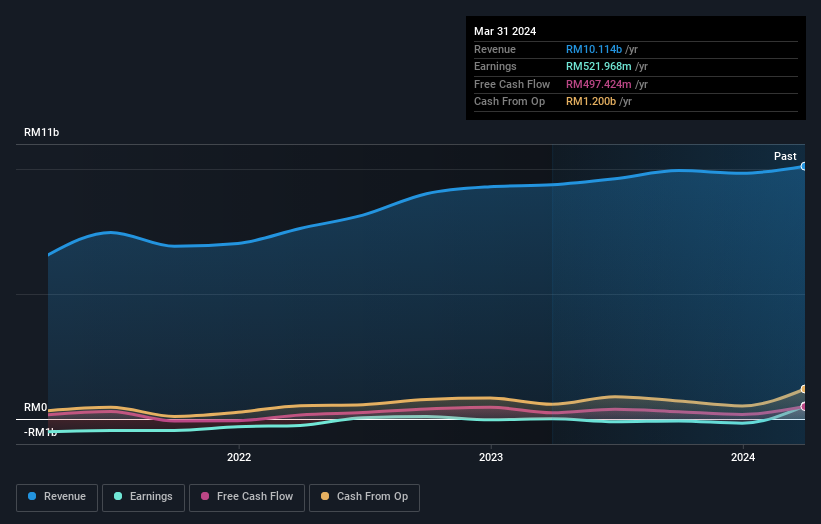This screenshot has width=821, height=524.
Task: Click the orange Cash From Op endpoint marker
Action: point(804,389)
